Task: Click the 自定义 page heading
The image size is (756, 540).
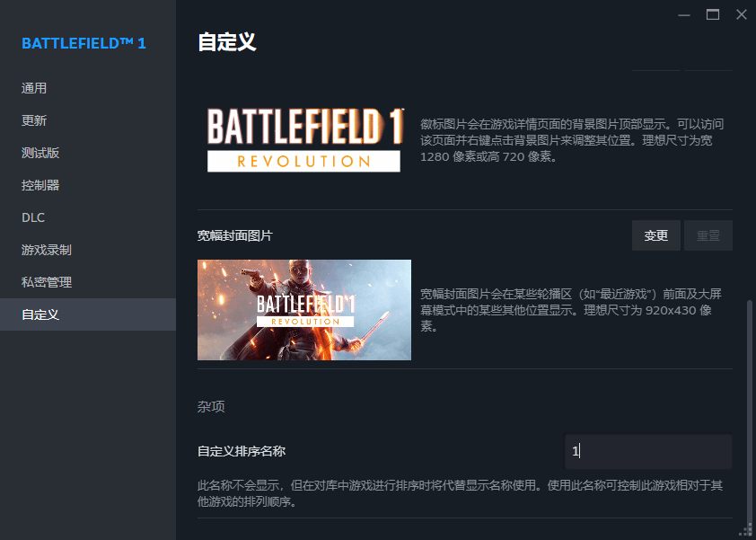Action: coord(226,42)
